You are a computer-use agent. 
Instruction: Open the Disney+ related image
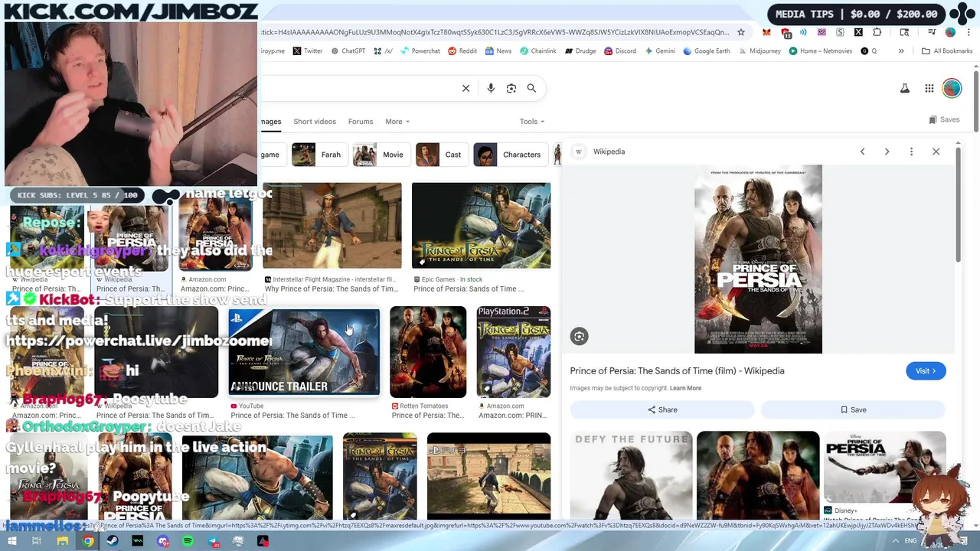(884, 467)
